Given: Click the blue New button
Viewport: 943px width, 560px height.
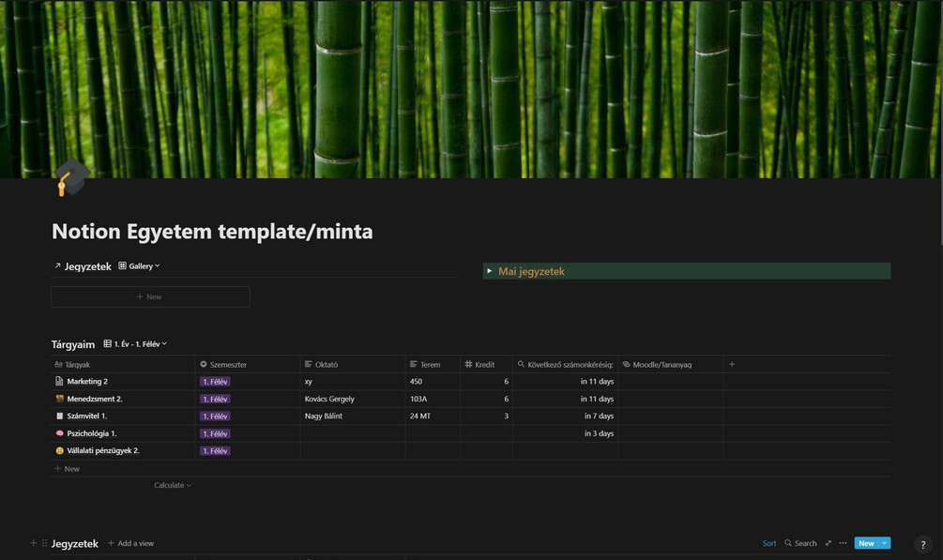Looking at the screenshot, I should point(866,543).
